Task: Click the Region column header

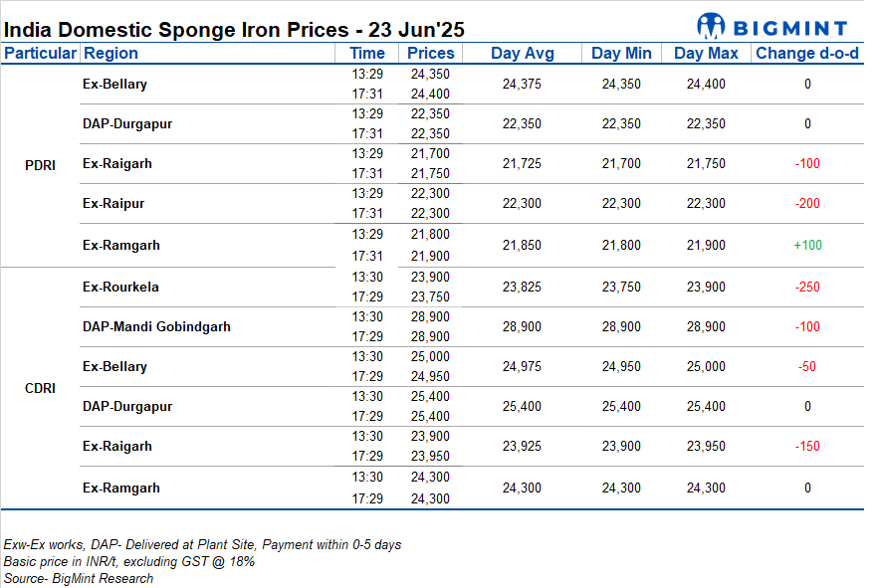Action: point(110,54)
